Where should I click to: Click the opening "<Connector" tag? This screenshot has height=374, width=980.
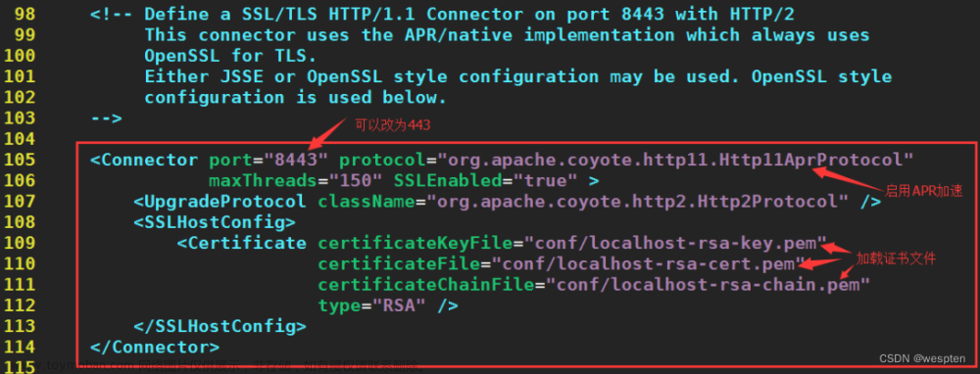(144, 160)
